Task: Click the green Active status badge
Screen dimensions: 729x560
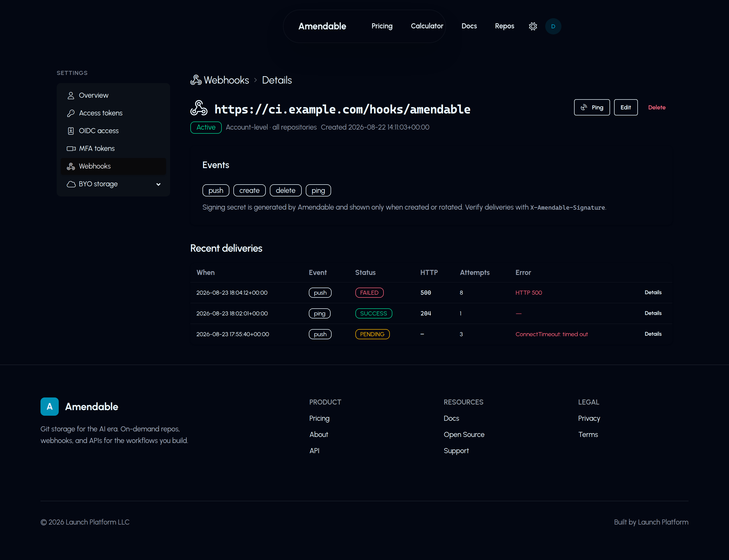Action: (x=206, y=127)
